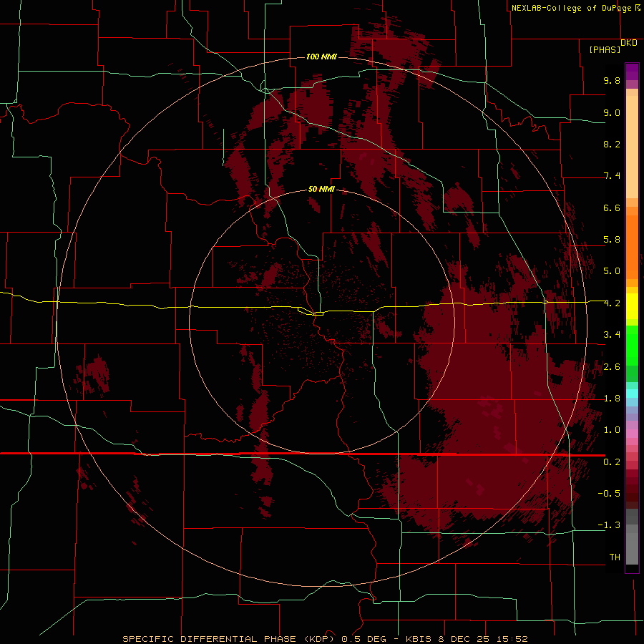644x644 pixels.
Task: Click the TH legend label
Action: (x=615, y=557)
